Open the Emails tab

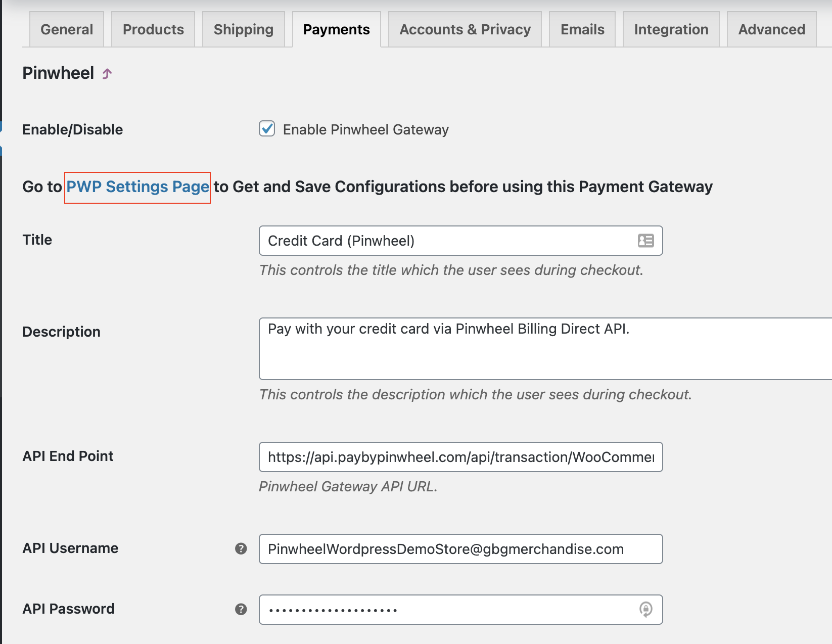[582, 29]
